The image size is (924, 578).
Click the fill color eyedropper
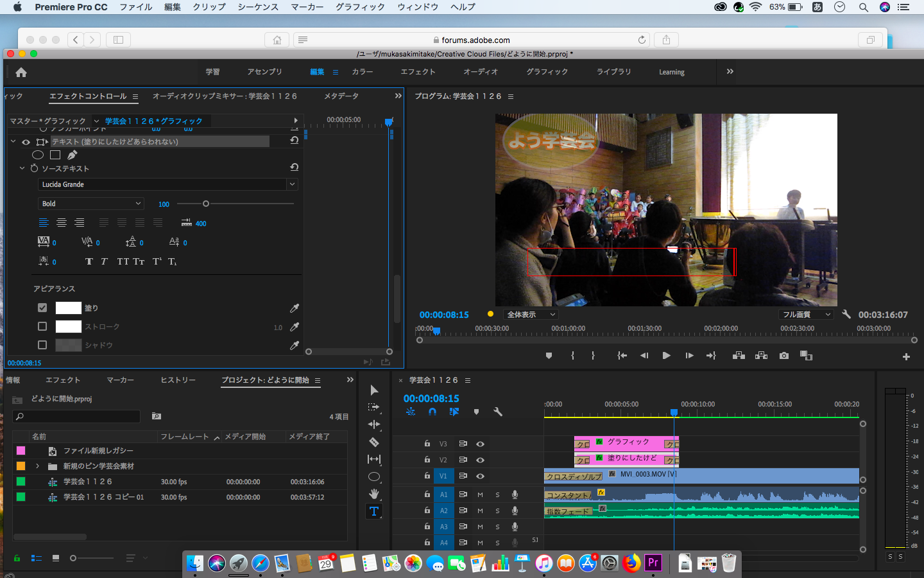[x=295, y=308]
